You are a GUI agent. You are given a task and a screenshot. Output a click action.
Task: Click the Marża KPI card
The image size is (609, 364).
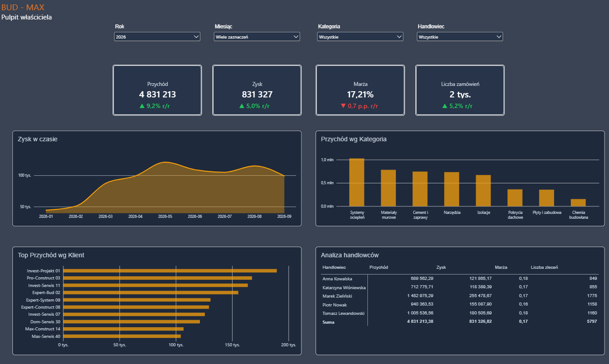point(360,90)
